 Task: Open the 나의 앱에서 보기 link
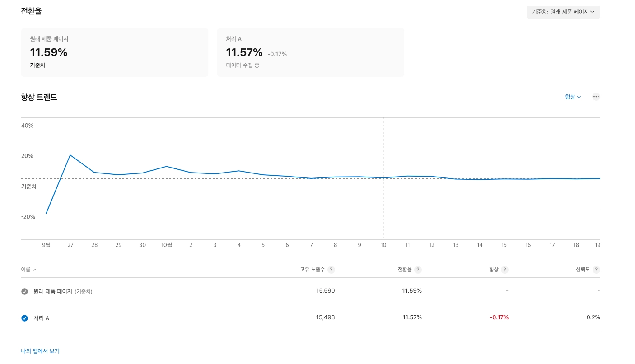40,351
